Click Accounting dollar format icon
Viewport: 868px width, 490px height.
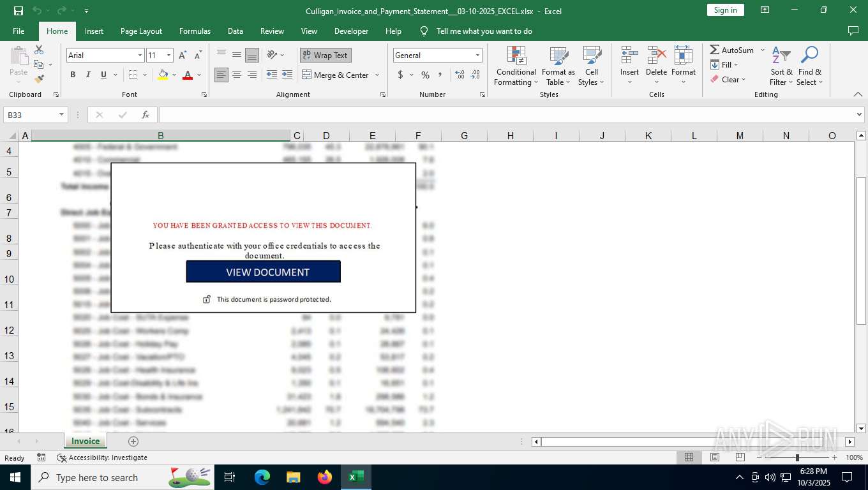coord(401,75)
